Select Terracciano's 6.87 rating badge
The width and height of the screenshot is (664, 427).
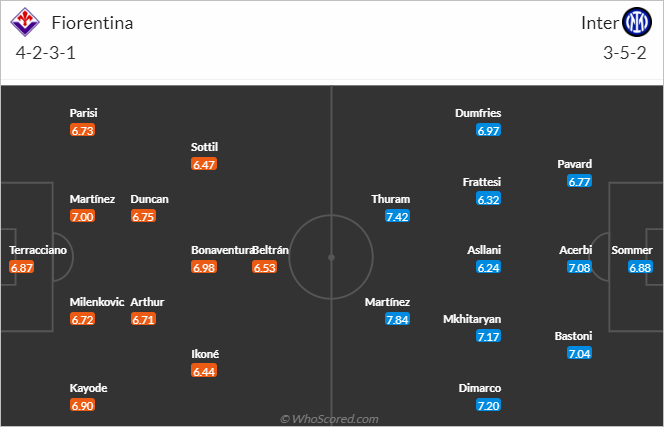coord(22,268)
